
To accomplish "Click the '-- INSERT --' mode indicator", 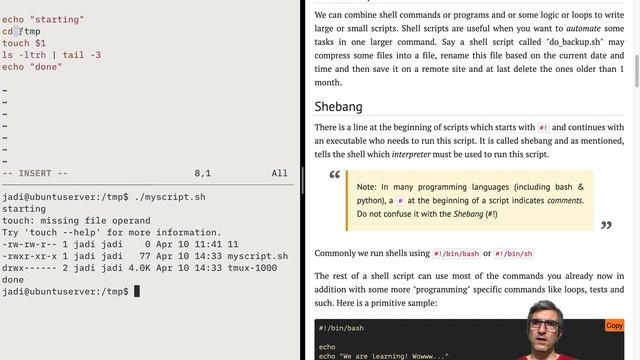I will pos(35,173).
